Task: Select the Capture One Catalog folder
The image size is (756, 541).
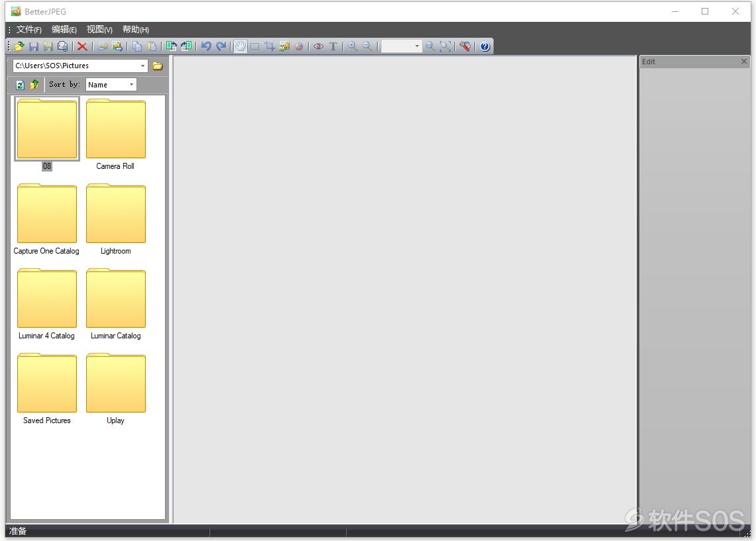Action: (x=46, y=219)
